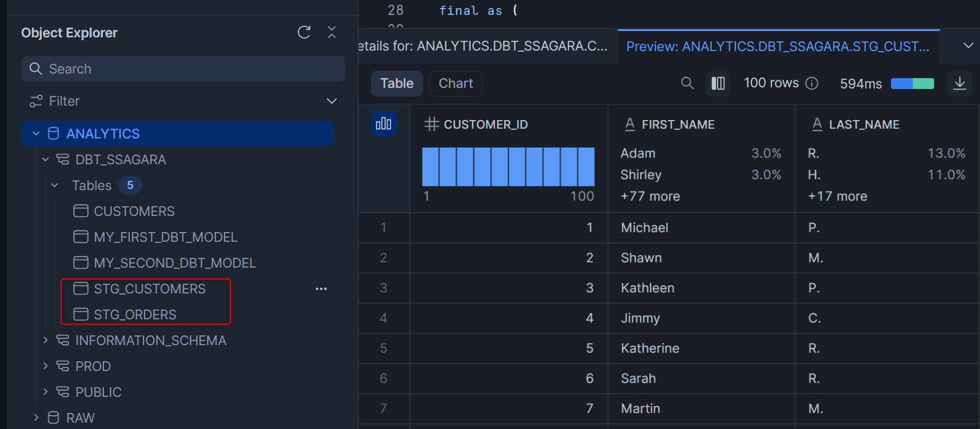Select the MY_FIRST_DBT_MODEL table icon
980x429 pixels.
[x=81, y=237]
